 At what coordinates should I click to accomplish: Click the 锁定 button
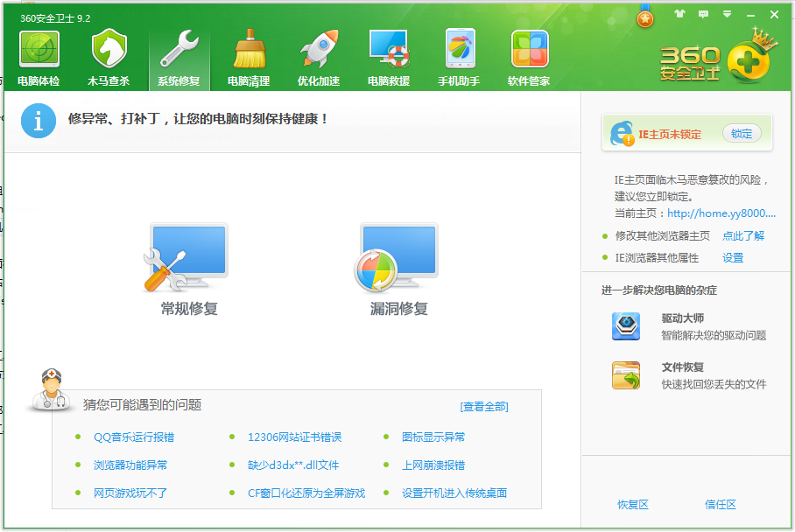[x=742, y=133]
